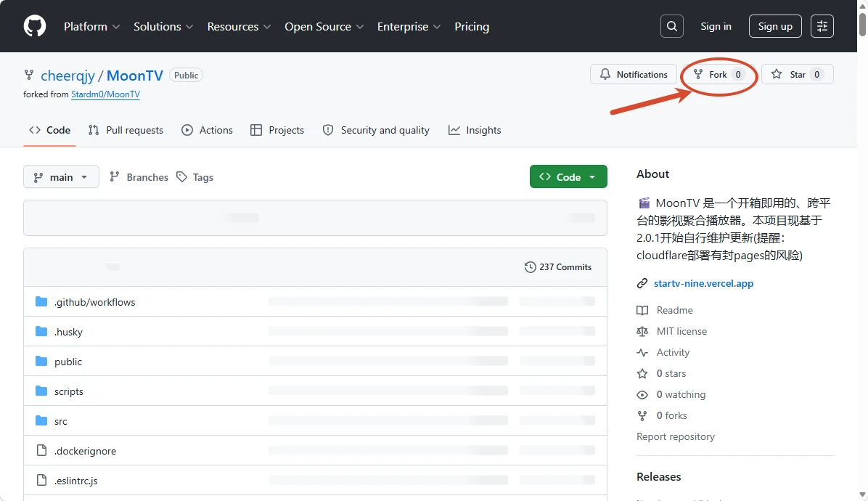Screen dimensions: 868x501
Task: Click the eye icon beside watching
Action: (x=642, y=395)
